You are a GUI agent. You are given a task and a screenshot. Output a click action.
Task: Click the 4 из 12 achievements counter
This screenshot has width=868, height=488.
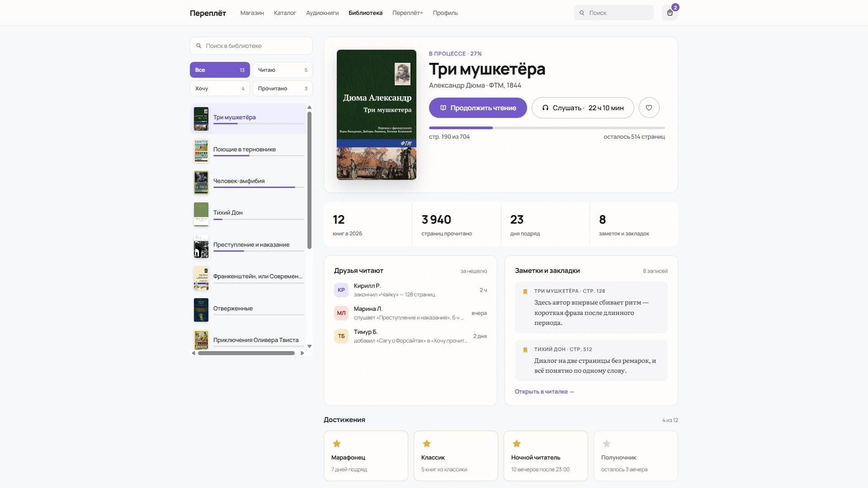[x=670, y=420]
